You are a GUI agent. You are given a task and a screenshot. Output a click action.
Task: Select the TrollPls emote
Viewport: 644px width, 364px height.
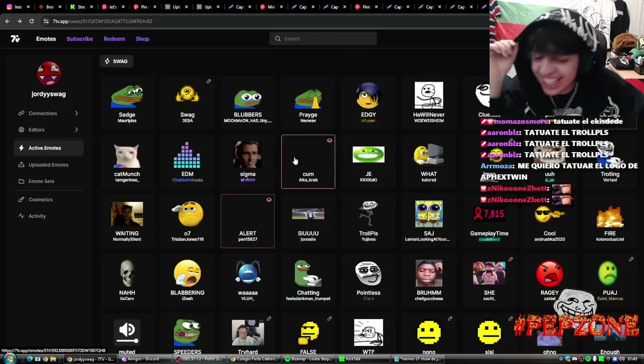368,221
